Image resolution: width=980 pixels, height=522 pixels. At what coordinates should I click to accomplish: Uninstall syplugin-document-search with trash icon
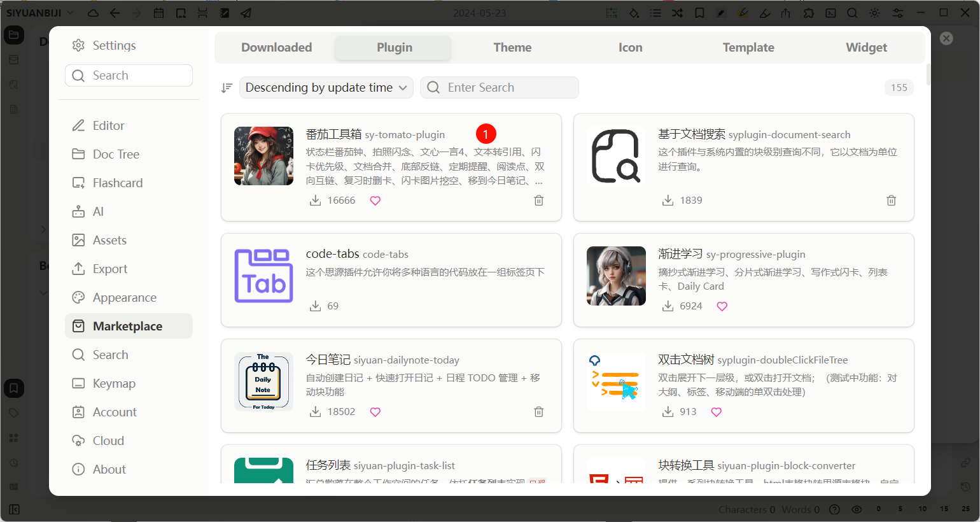tap(891, 201)
